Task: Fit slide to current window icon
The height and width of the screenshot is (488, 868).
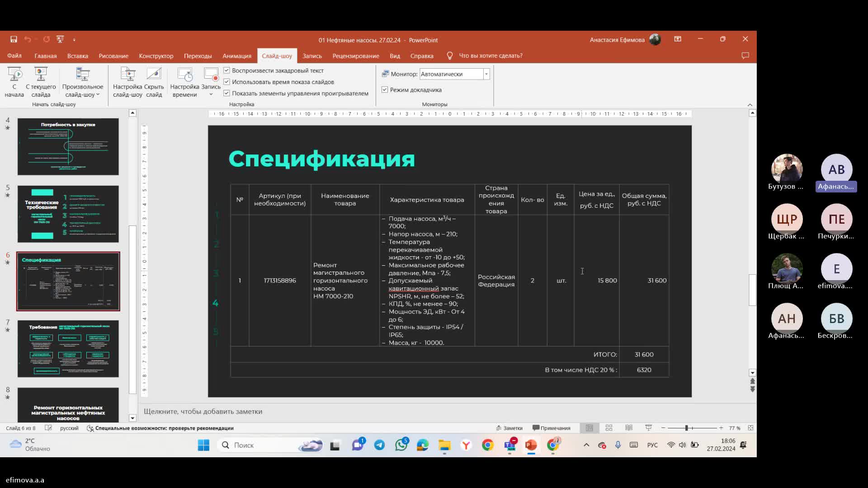Action: tap(750, 428)
